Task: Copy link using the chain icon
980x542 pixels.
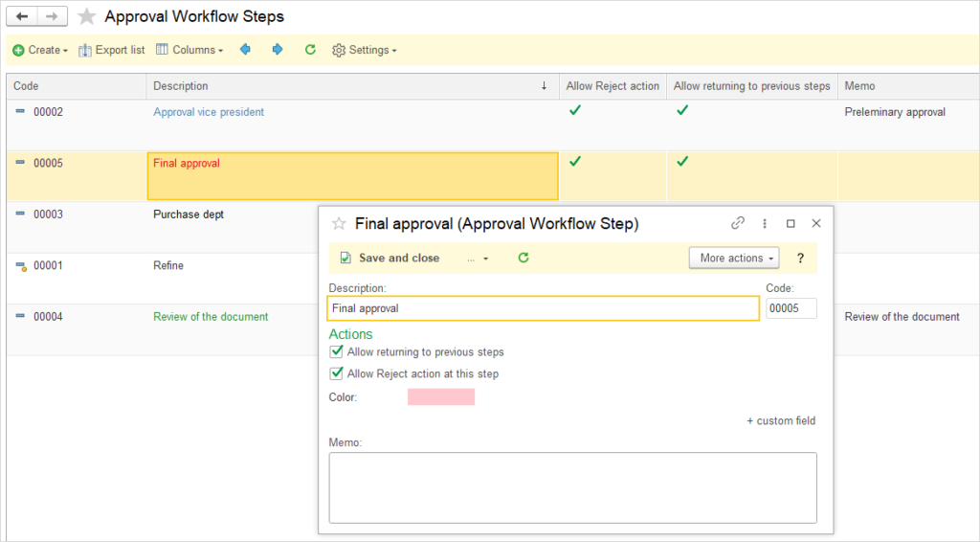Action: click(738, 223)
